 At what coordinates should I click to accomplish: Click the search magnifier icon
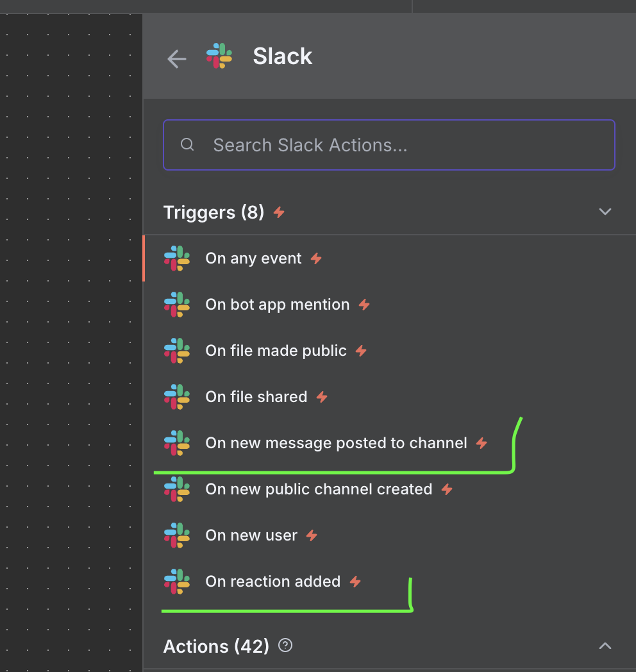tap(187, 145)
